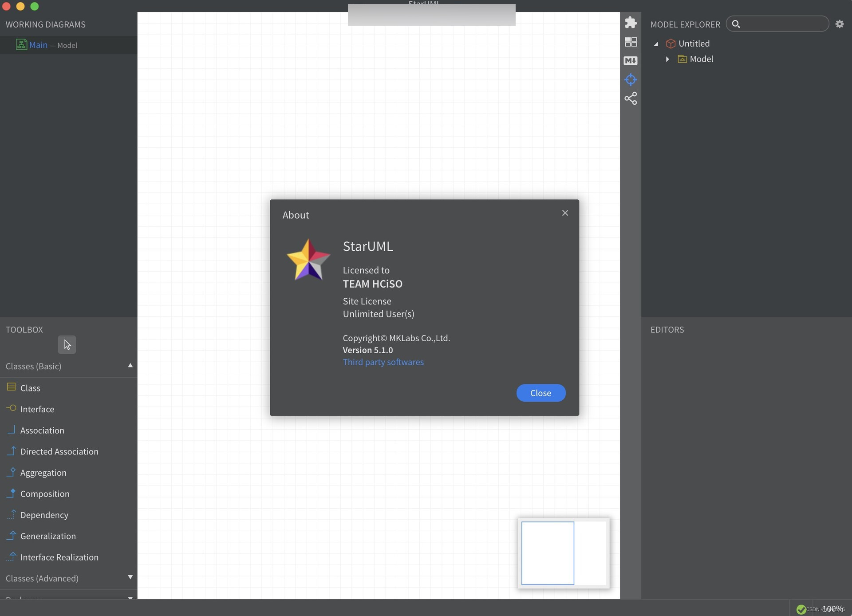This screenshot has width=852, height=616.
Task: Select Generalization tool in toolbox
Action: [x=47, y=536]
